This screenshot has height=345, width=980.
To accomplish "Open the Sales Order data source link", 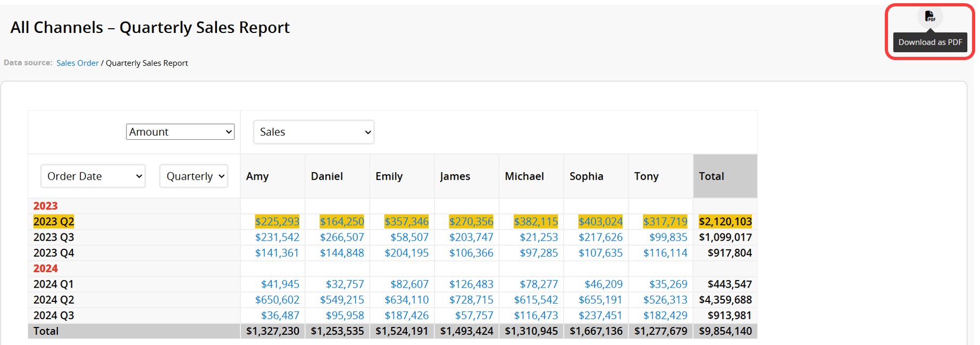I will click(x=78, y=63).
